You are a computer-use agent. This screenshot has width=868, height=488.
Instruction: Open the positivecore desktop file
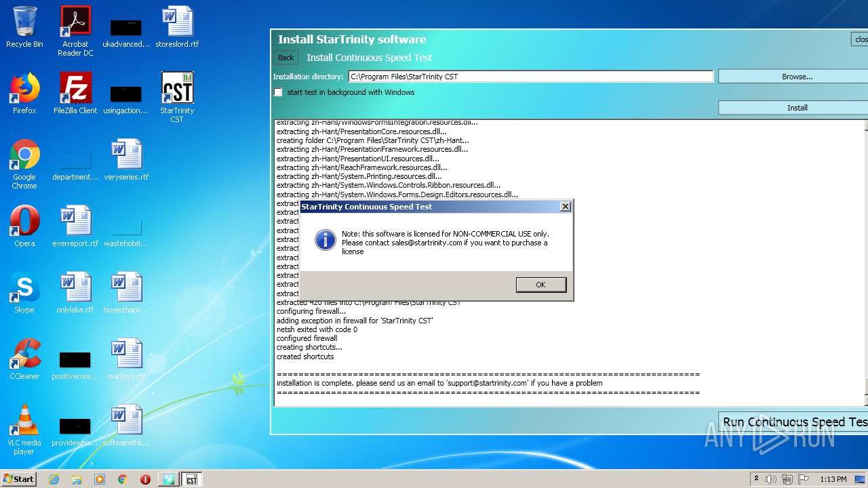click(75, 363)
